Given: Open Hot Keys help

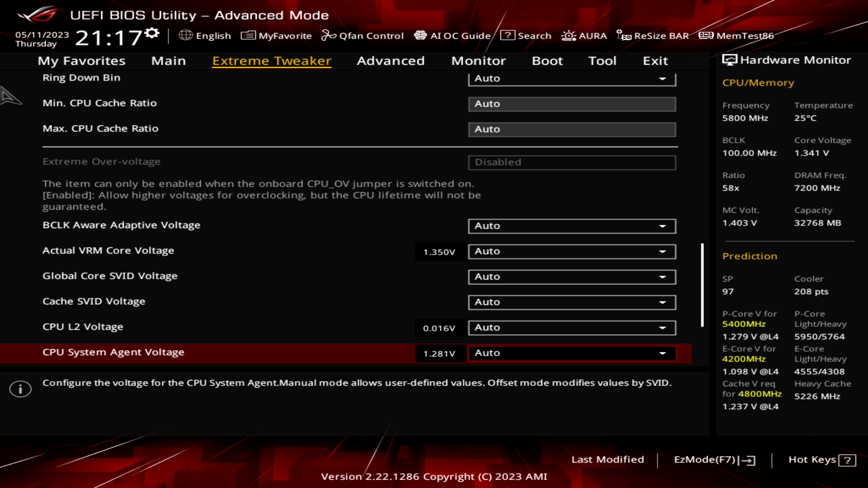Looking at the screenshot, I should (x=822, y=460).
